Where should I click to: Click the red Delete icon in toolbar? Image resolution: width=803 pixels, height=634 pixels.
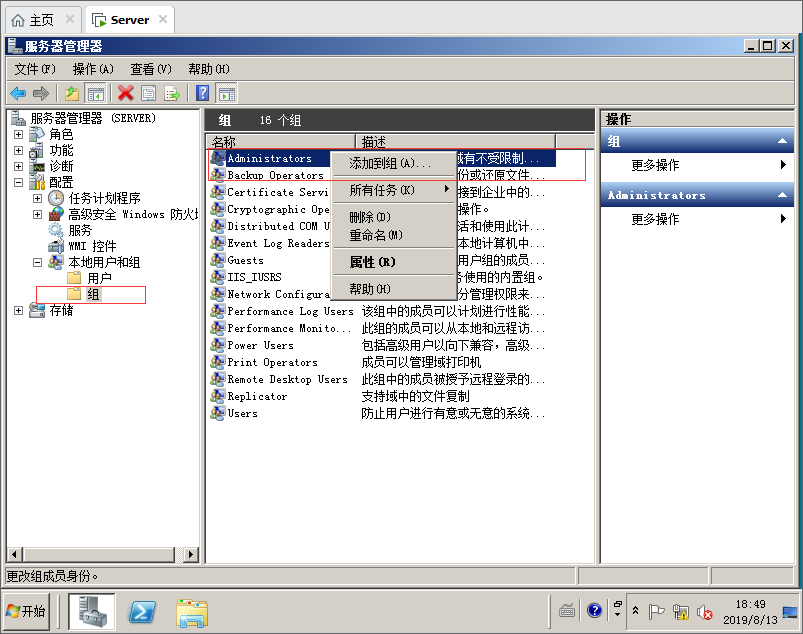(125, 93)
